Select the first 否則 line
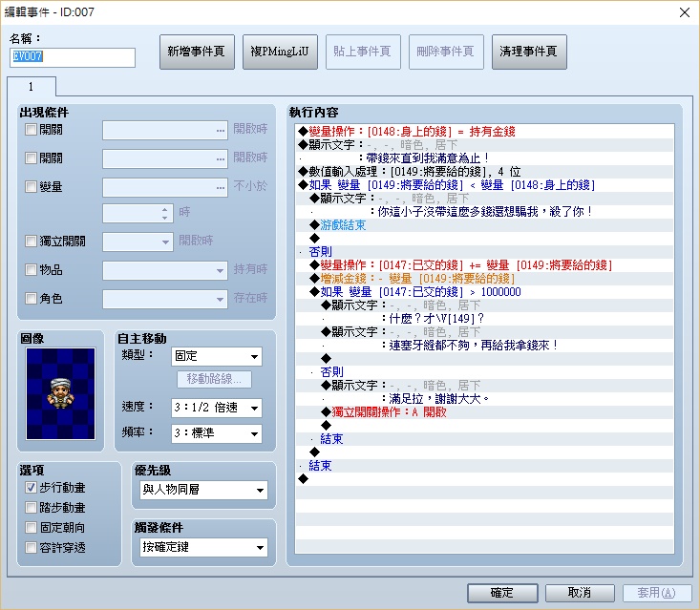The width and height of the screenshot is (700, 610). point(485,252)
